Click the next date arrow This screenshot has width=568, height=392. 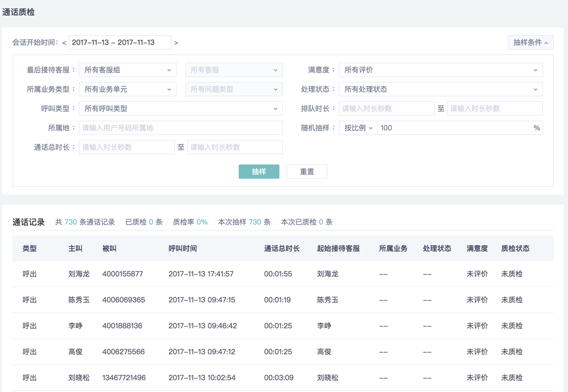[176, 43]
